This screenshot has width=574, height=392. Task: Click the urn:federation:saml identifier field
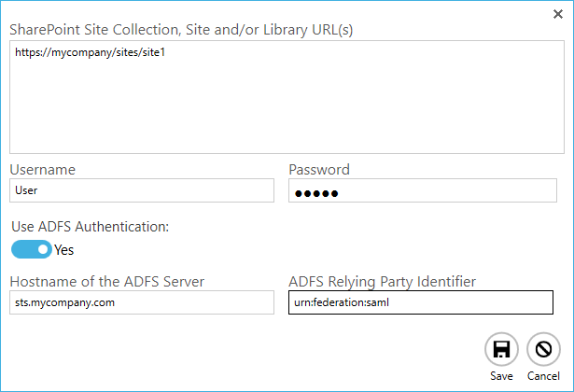point(421,302)
